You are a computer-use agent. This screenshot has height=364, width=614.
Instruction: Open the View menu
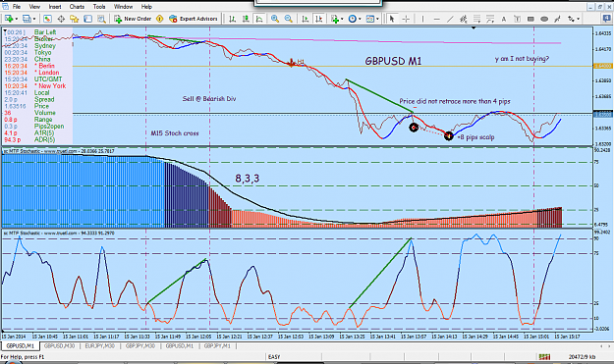tap(34, 7)
